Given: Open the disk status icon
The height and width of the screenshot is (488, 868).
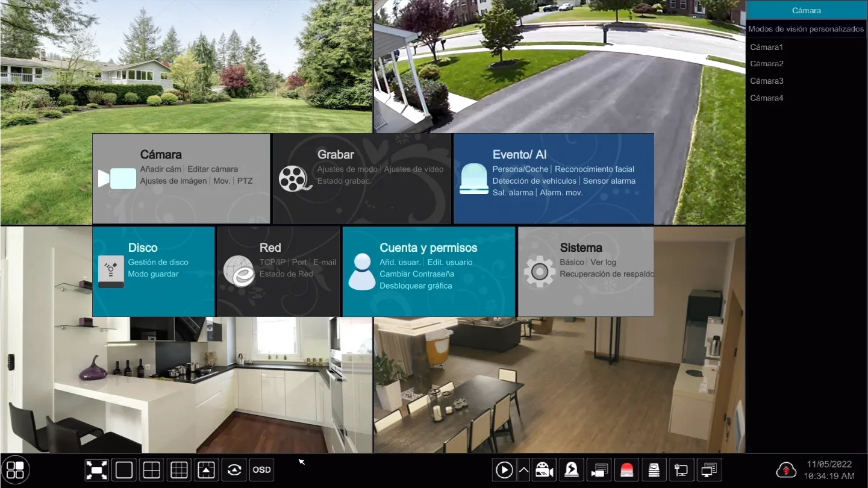Looking at the screenshot, I should [x=654, y=470].
